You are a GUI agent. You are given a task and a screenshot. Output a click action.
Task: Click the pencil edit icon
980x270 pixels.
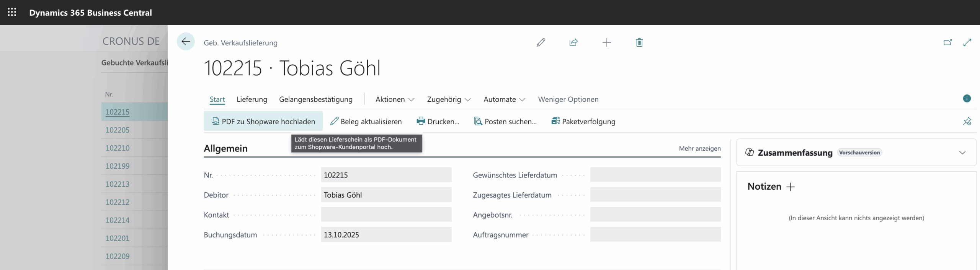click(541, 42)
